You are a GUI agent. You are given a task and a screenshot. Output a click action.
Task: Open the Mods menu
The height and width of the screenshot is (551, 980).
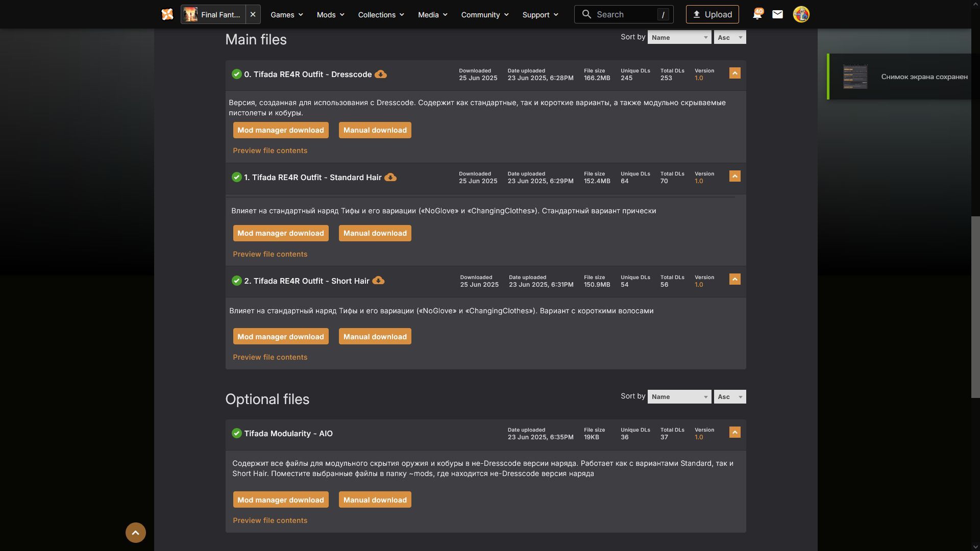[330, 14]
